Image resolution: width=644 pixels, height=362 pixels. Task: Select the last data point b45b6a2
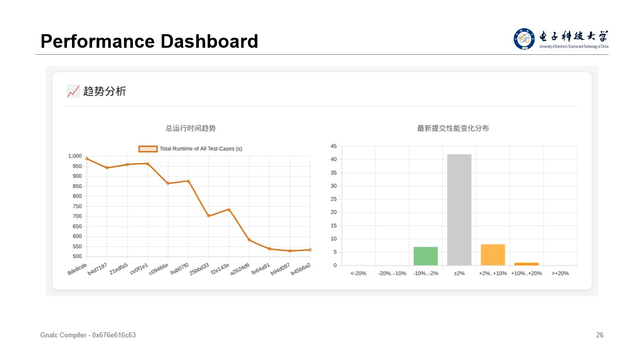click(x=310, y=250)
